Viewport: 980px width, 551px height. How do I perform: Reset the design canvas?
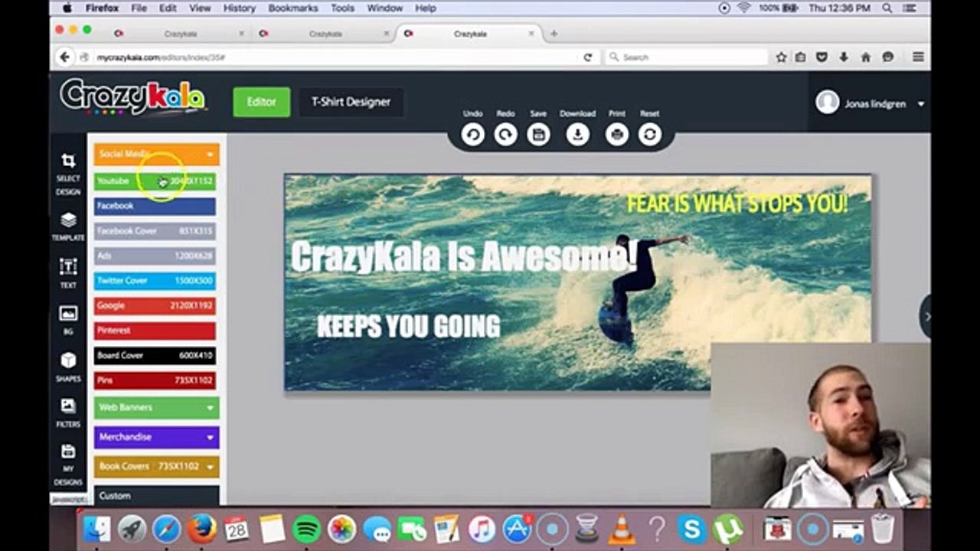649,135
